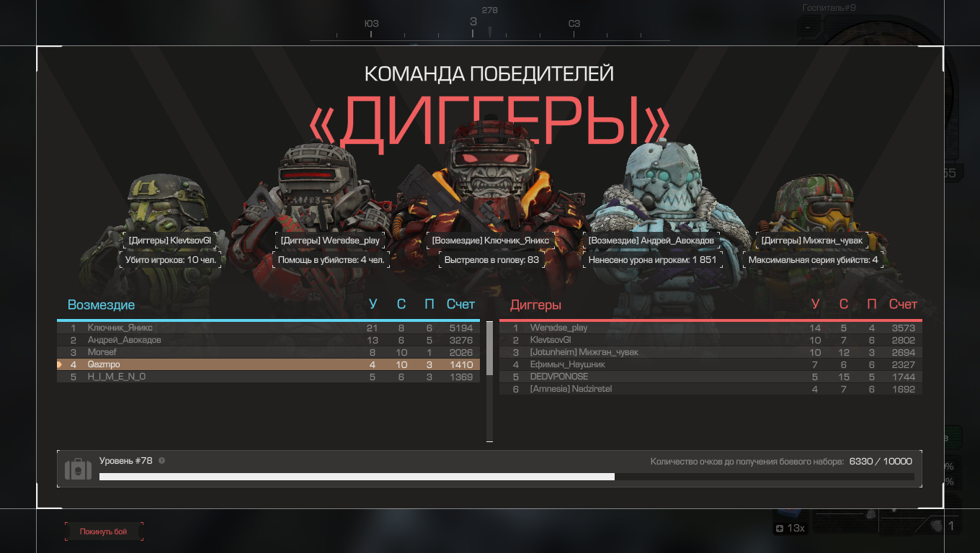The height and width of the screenshot is (553, 980).
Task: Click the Счет score column in Диггеры table
Action: coord(903,305)
